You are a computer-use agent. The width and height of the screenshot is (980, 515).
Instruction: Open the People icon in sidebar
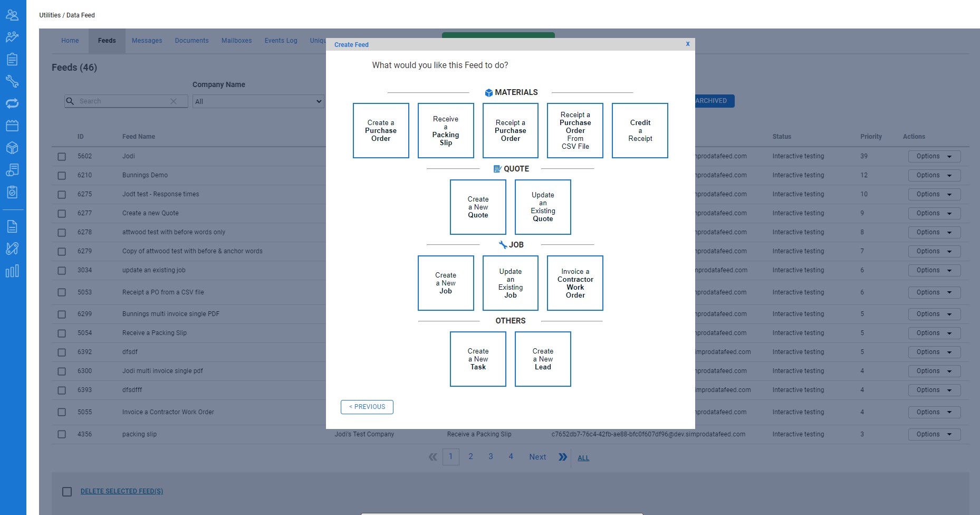(12, 15)
